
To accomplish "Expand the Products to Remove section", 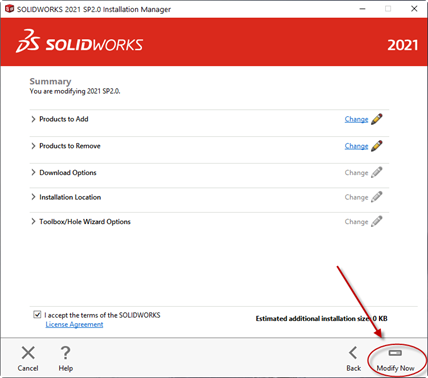I will tap(33, 146).
